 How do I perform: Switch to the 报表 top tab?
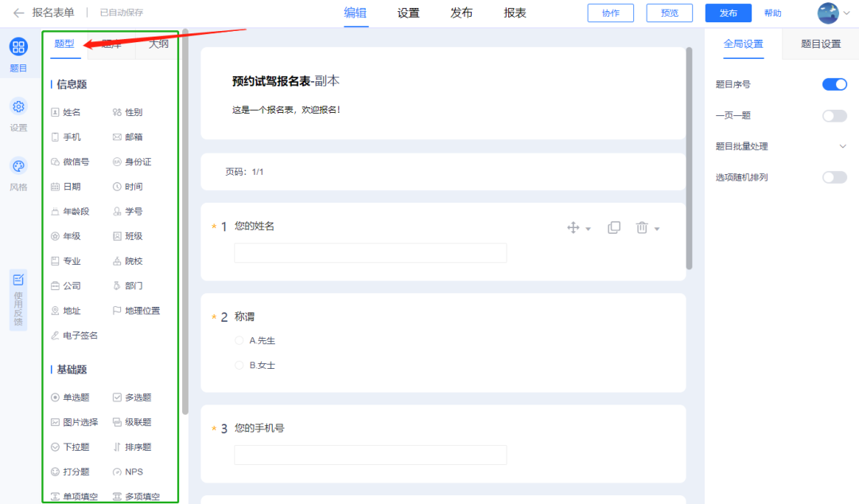(515, 13)
